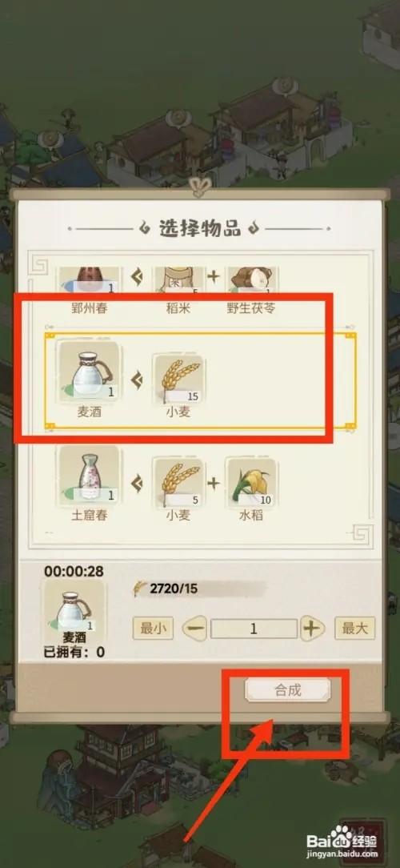400x868 pixels.
Task: Tap the 小麦 wheat ingredient icon in 麦酒 recipe
Action: [178, 378]
